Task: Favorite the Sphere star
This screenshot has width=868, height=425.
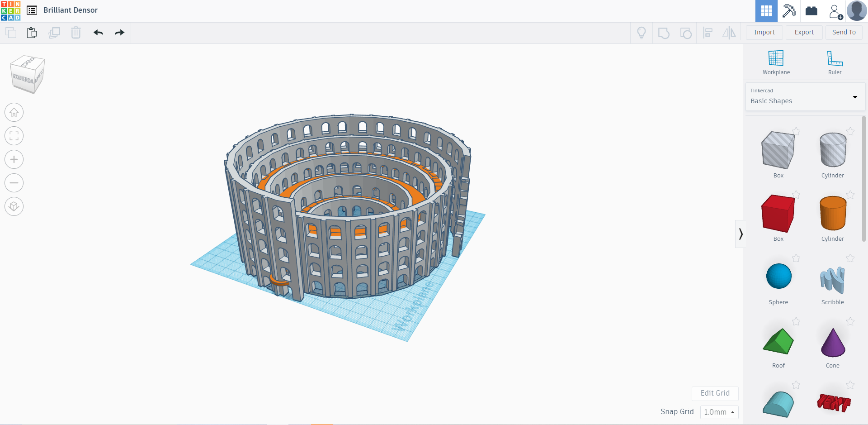Action: pos(796,258)
